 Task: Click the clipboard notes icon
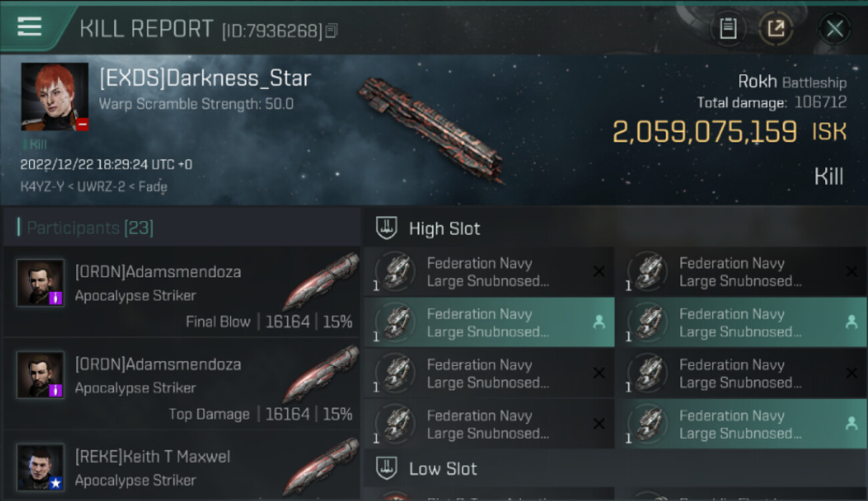pos(728,29)
